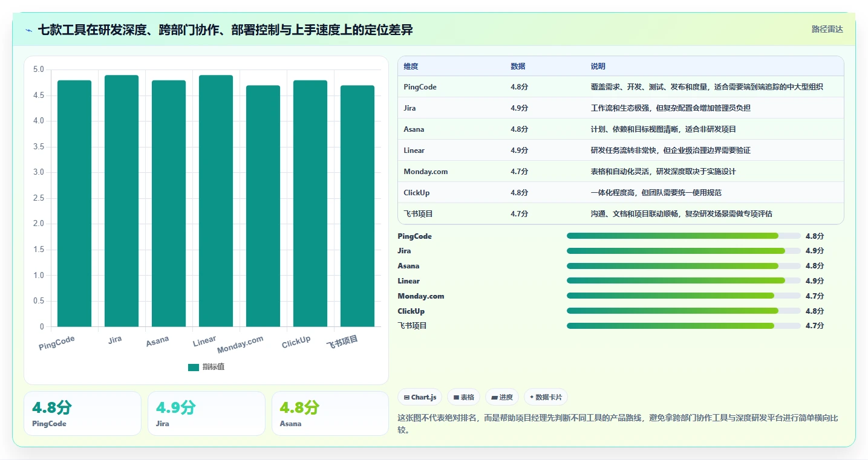868x460 pixels.
Task: Click the 维度 column header
Action: pos(411,66)
